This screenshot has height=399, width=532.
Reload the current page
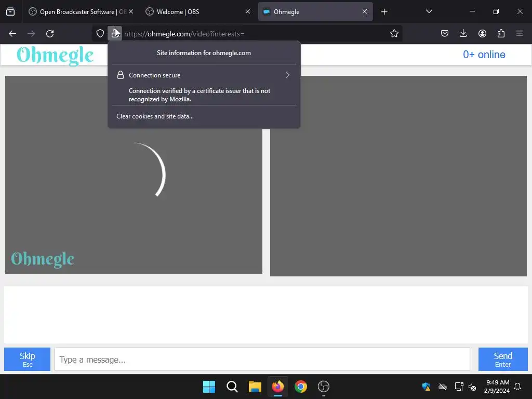[x=50, y=34]
